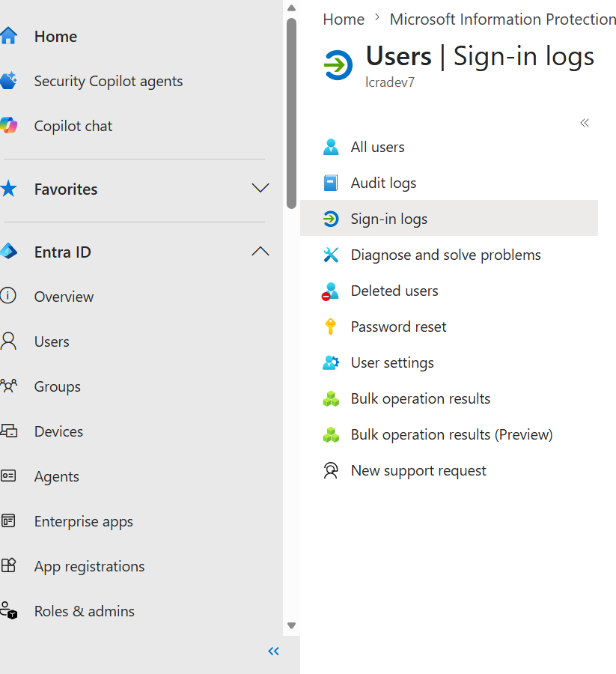Screen dimensions: 616x674
Task: Select Deleted users text
Action: [394, 291]
